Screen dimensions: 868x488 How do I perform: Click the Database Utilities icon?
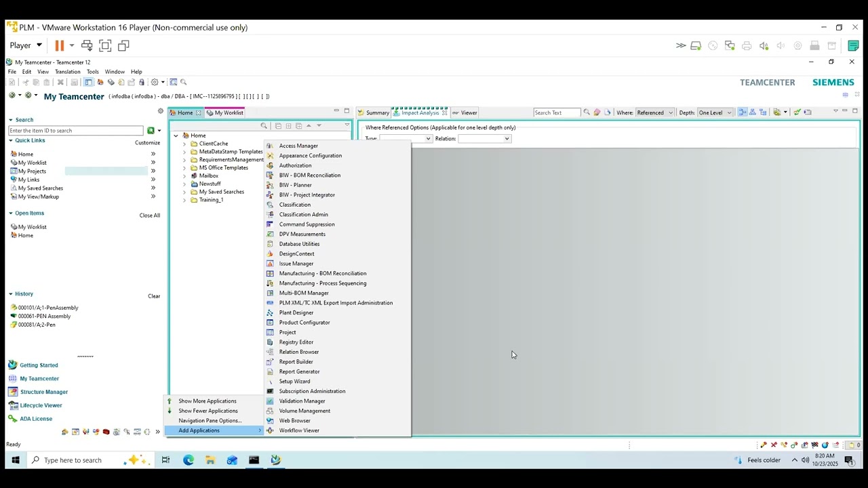pos(270,244)
